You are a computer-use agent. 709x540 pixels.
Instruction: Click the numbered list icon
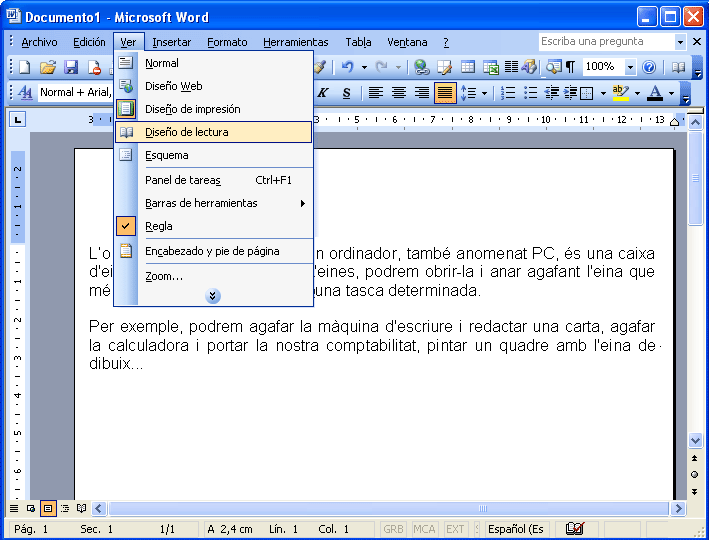pos(508,93)
